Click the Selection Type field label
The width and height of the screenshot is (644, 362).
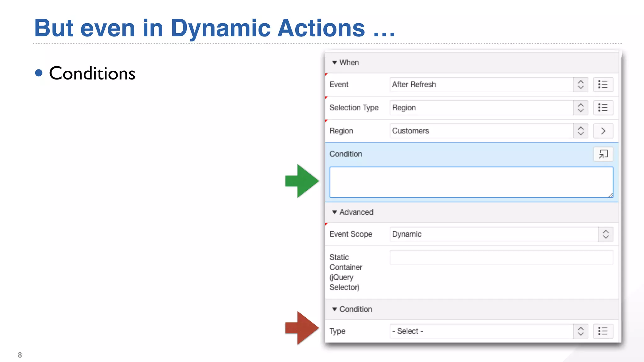(x=354, y=108)
